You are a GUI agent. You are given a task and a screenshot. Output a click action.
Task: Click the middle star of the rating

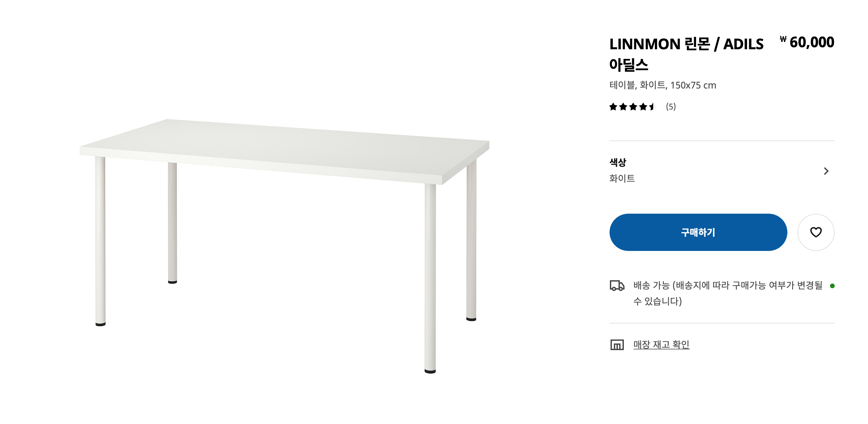tap(633, 107)
